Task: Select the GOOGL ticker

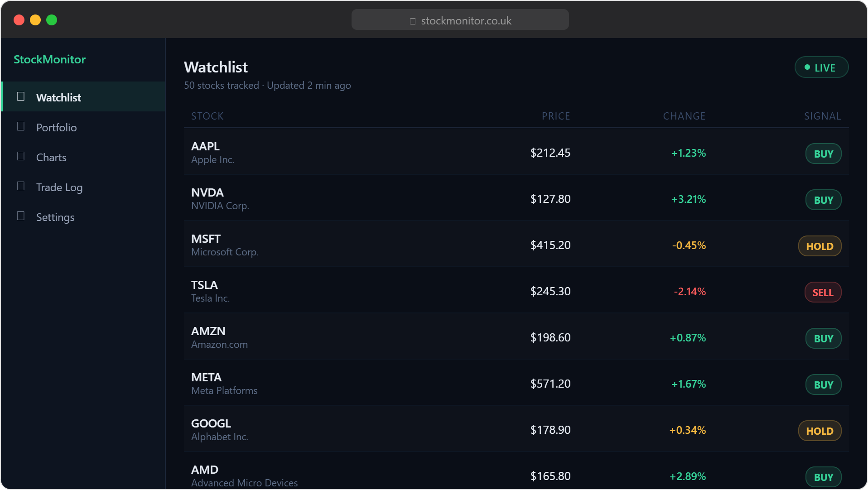Action: 211,423
